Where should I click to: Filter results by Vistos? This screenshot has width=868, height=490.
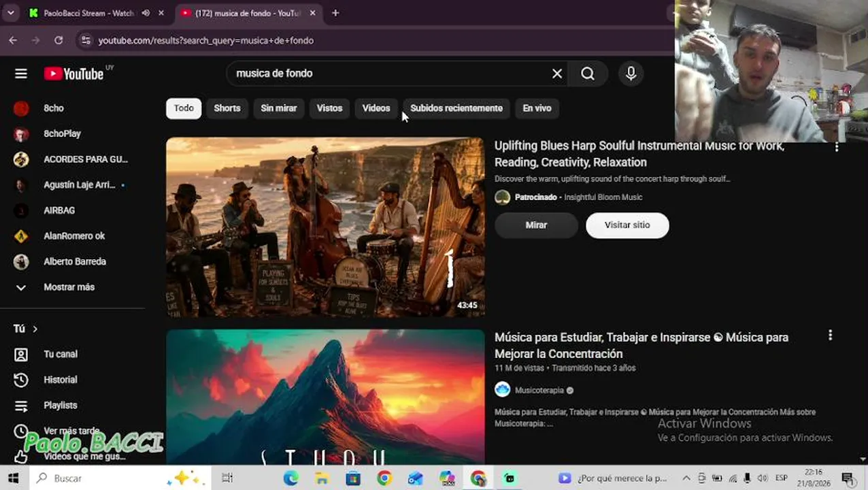[x=329, y=108]
